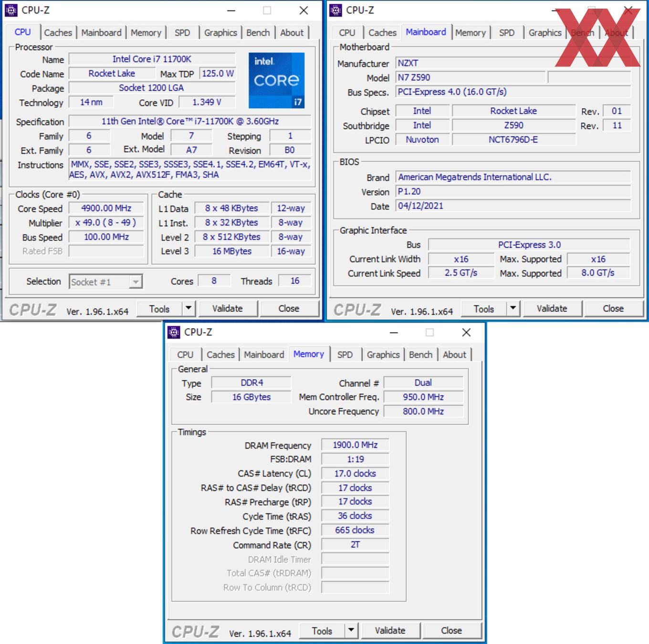The width and height of the screenshot is (649, 644).
Task: Click the Manufacturer NZXT field
Action: click(x=513, y=63)
